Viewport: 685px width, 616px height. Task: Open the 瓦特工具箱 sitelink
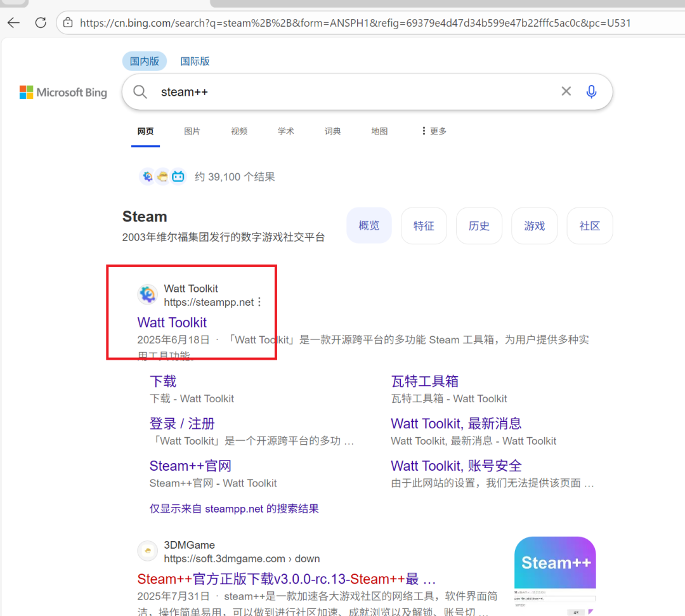point(424,381)
